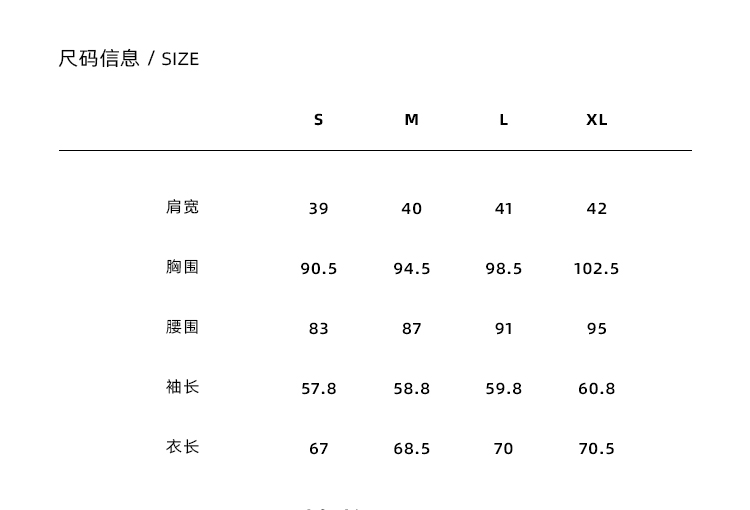Choose the XL size column header
The width and height of the screenshot is (750, 510).
pos(596,119)
